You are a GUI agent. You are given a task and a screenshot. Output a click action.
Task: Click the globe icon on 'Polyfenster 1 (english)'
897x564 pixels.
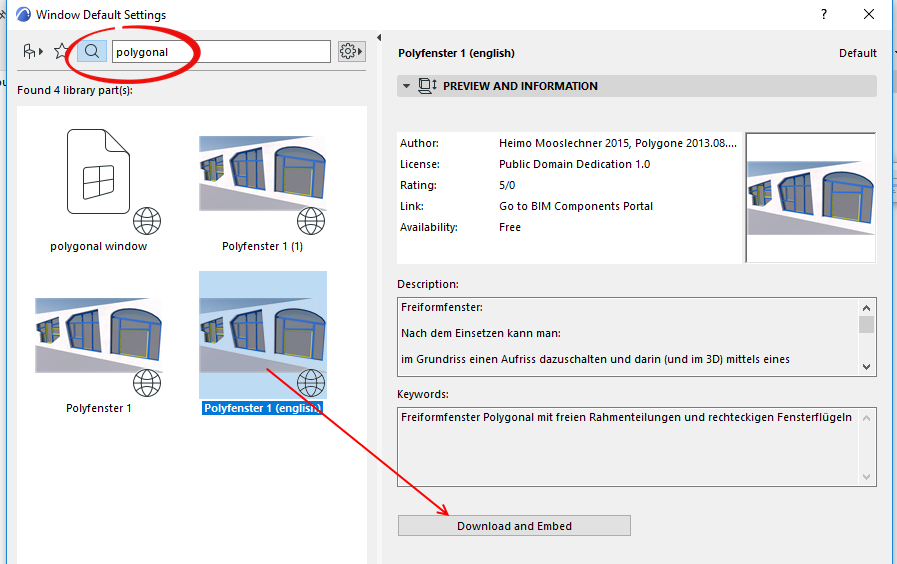click(x=311, y=383)
